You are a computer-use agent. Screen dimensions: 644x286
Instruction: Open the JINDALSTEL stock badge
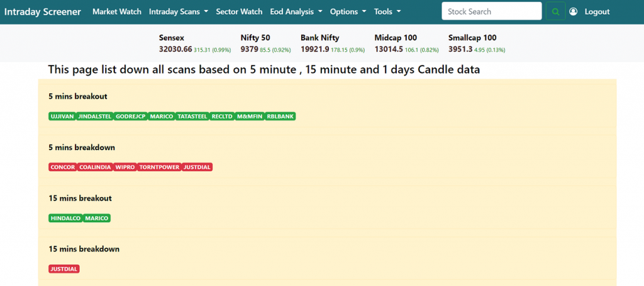(x=95, y=117)
